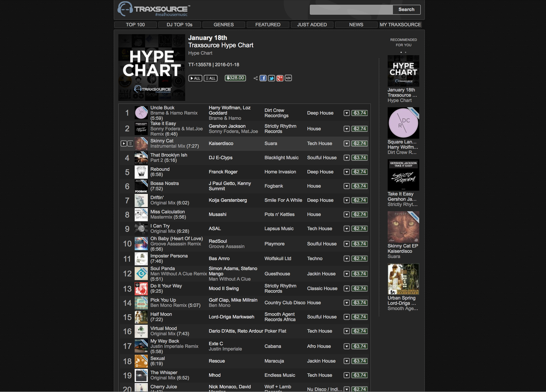This screenshot has width=546, height=392.
Task: Click the Search button
Action: 406,10
